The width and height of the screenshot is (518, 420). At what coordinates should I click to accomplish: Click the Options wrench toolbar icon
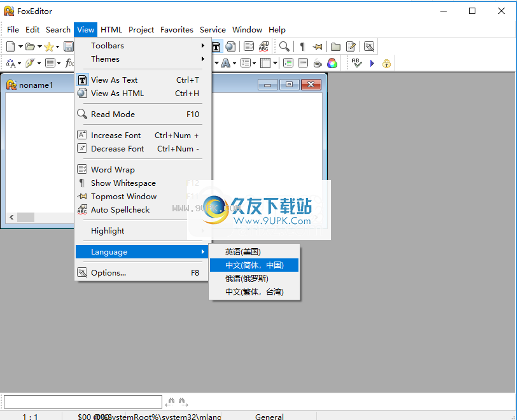click(x=369, y=46)
